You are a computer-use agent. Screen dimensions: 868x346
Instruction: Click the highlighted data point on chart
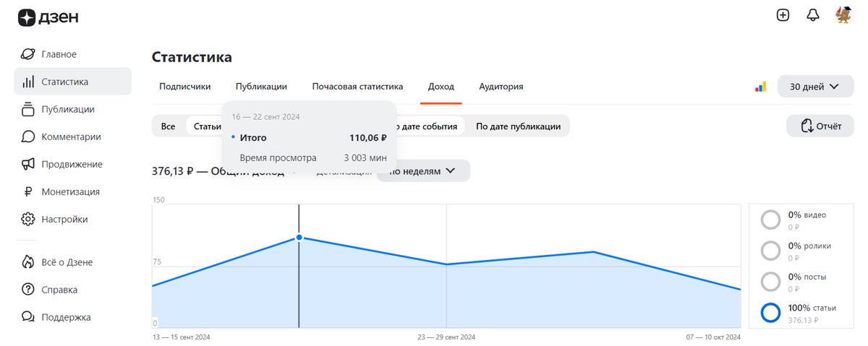(x=299, y=238)
